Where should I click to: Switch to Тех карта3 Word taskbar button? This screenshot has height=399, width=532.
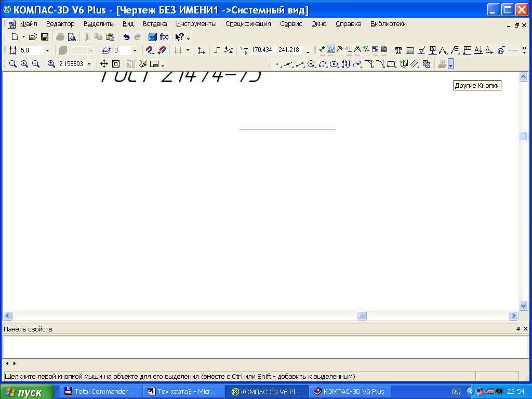pyautogui.click(x=183, y=392)
